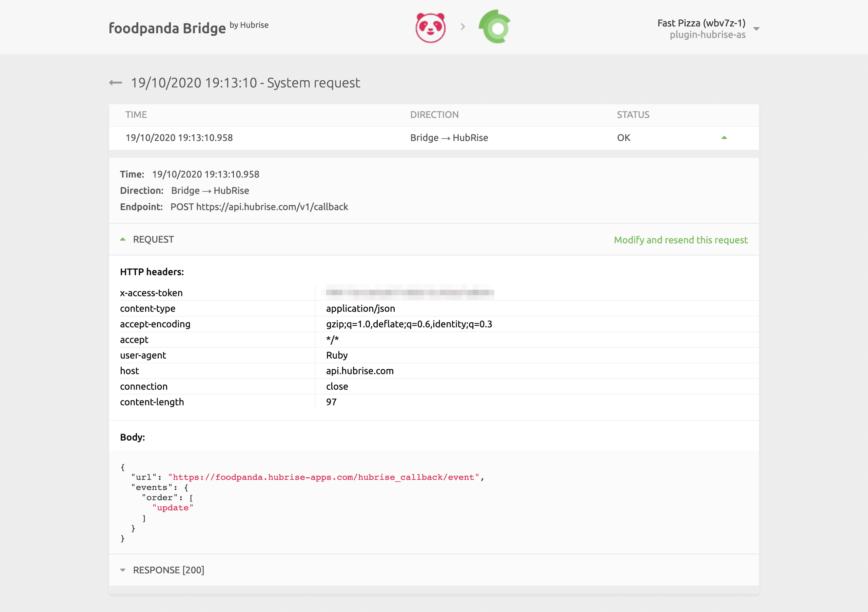Click Modify and resend this request link

pyautogui.click(x=680, y=240)
